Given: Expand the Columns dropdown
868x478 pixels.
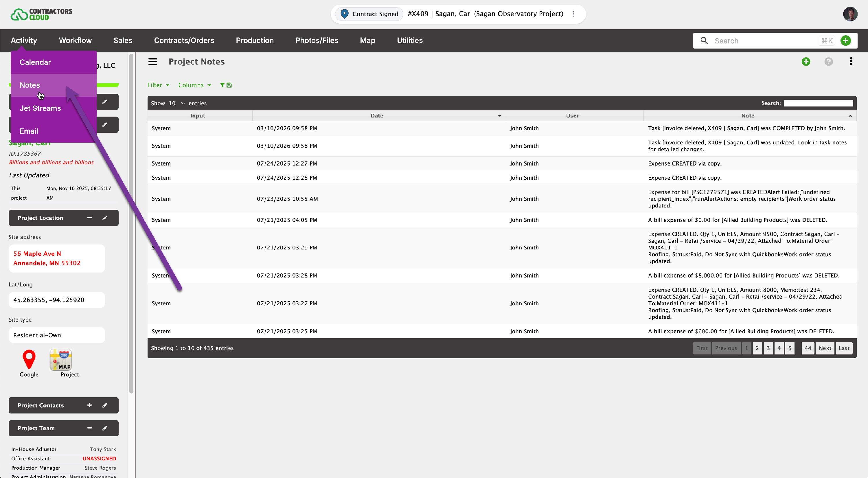Looking at the screenshot, I should coord(194,85).
